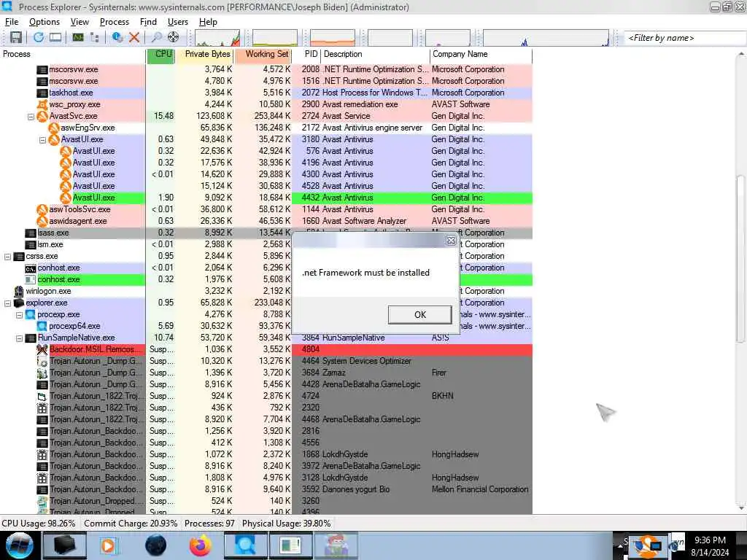Toggle the process tree view icon
The image size is (747, 560).
94,37
